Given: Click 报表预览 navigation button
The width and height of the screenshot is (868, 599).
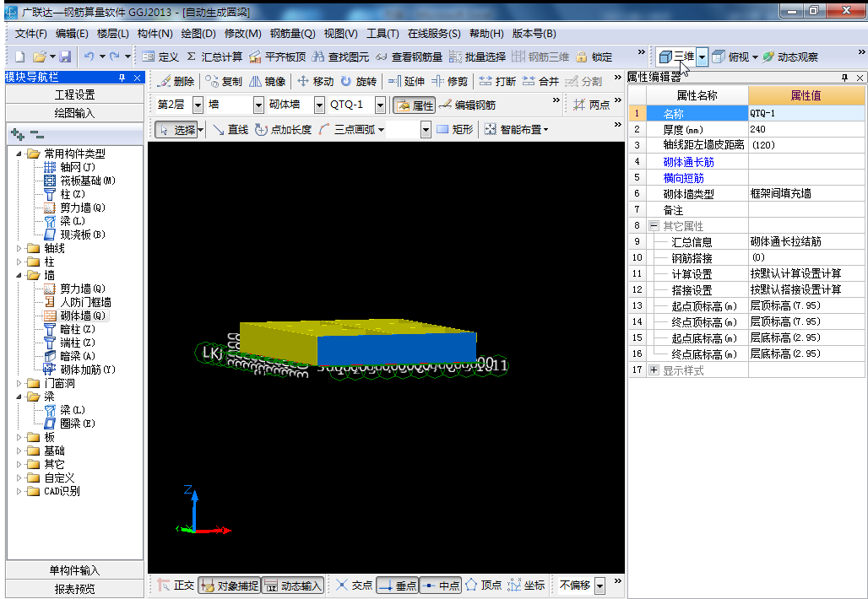Looking at the screenshot, I should tap(75, 589).
